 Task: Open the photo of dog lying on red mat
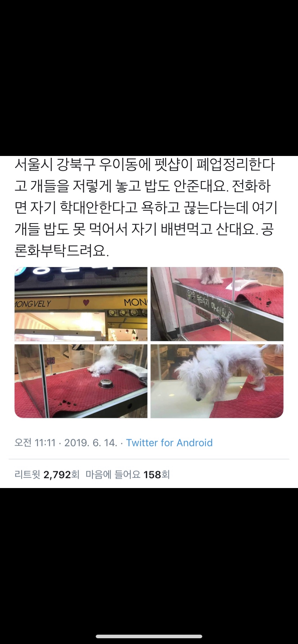[81, 381]
